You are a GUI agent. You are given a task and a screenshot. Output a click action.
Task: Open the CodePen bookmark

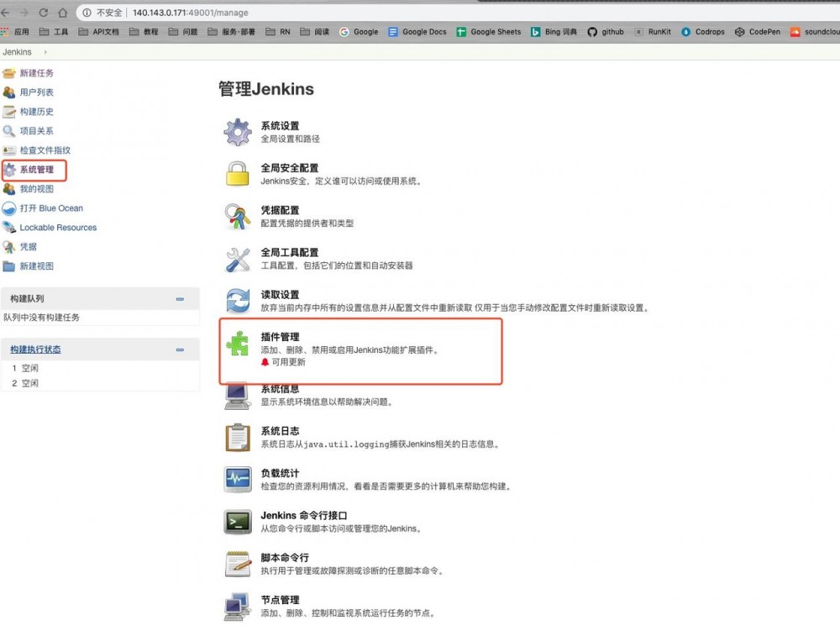tap(758, 32)
